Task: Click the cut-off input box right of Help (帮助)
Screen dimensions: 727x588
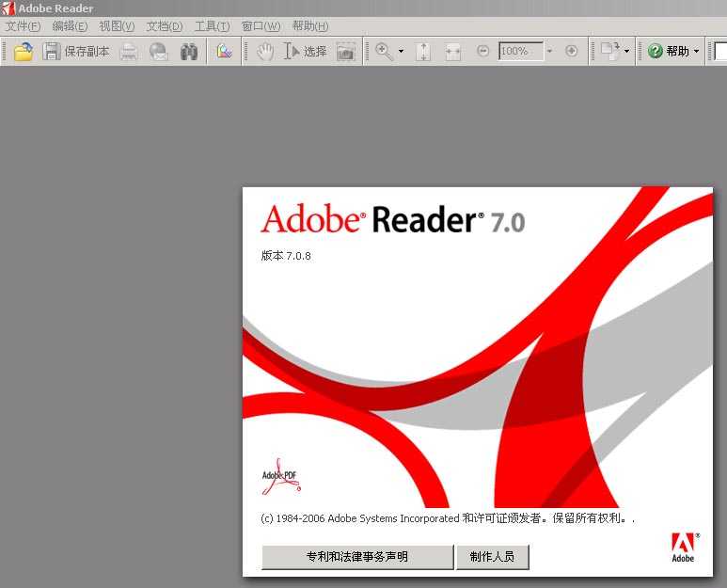Action: click(x=720, y=51)
